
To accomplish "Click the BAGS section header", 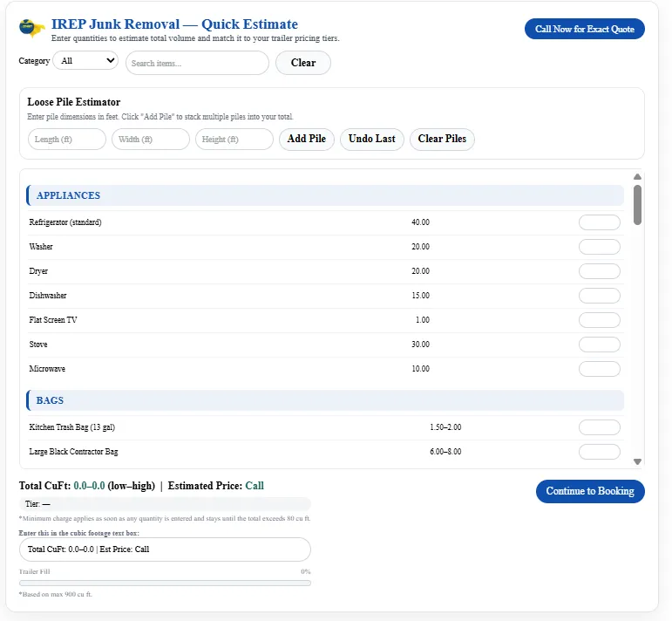I will click(x=325, y=400).
